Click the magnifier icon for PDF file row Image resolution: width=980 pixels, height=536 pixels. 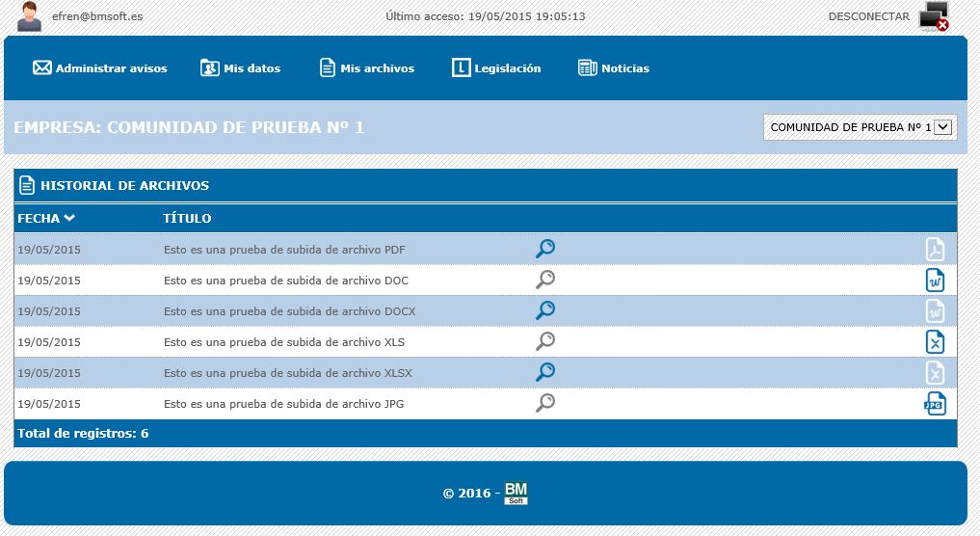click(544, 250)
